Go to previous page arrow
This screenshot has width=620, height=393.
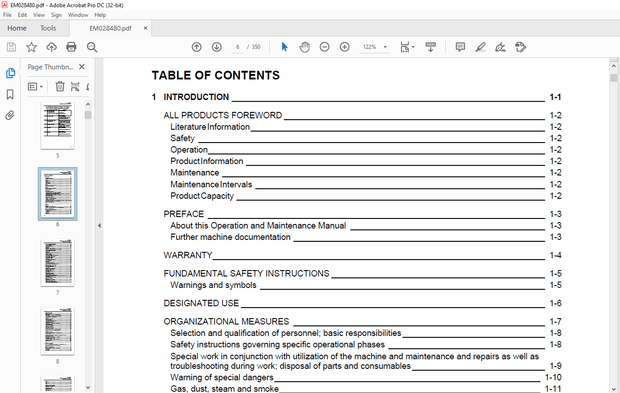(x=197, y=47)
